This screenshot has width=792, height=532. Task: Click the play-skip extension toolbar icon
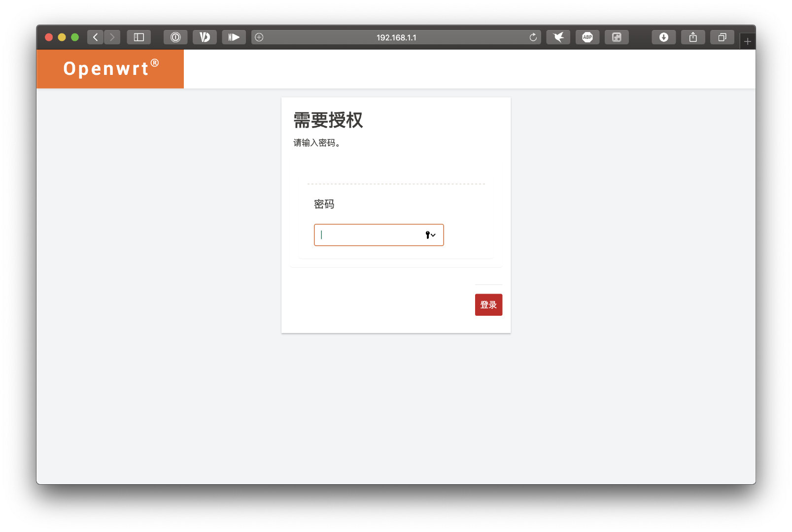pyautogui.click(x=234, y=37)
